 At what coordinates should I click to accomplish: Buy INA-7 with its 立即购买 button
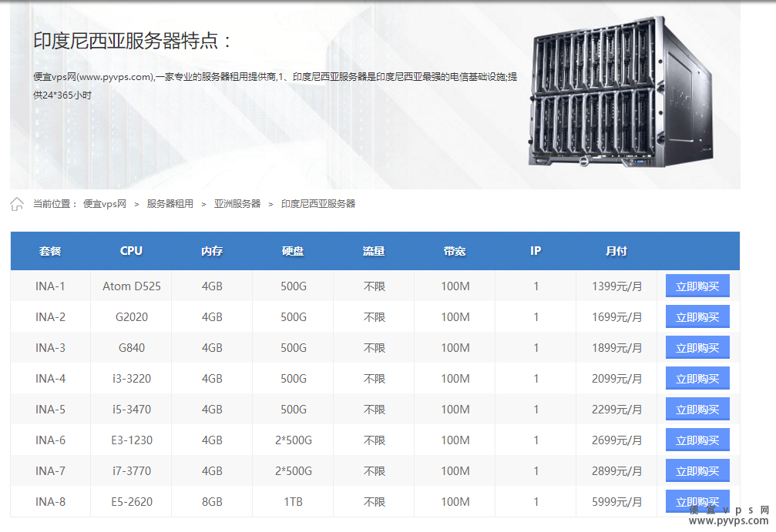(x=697, y=470)
